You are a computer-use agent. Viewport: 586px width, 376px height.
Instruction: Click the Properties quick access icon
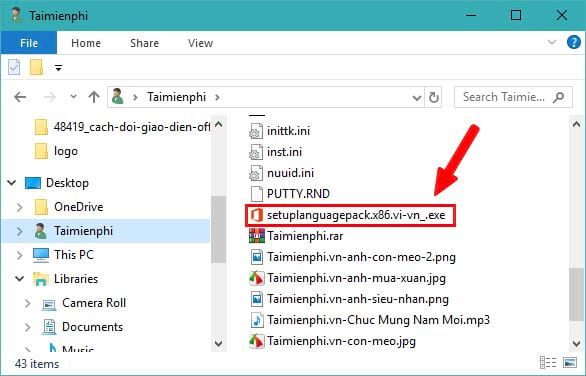pos(14,68)
